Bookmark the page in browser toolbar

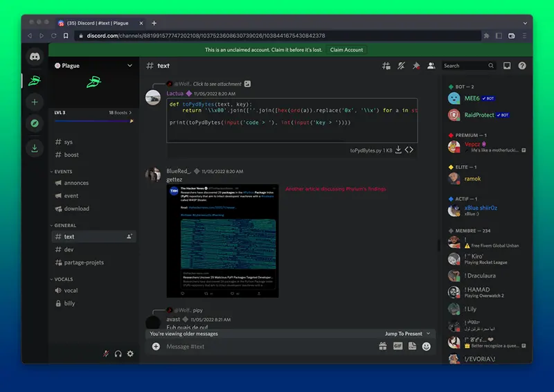66,36
